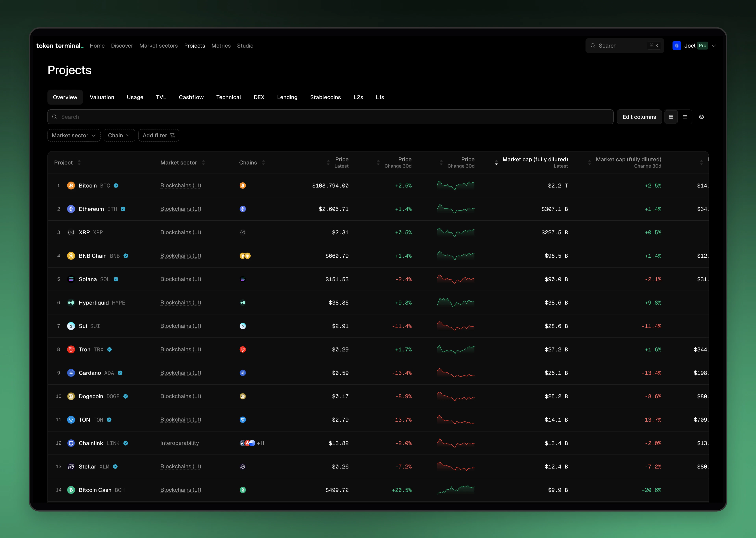This screenshot has width=756, height=538.
Task: Click Bitcoin Cash's 30d price sparkline chart
Action: coord(456,490)
